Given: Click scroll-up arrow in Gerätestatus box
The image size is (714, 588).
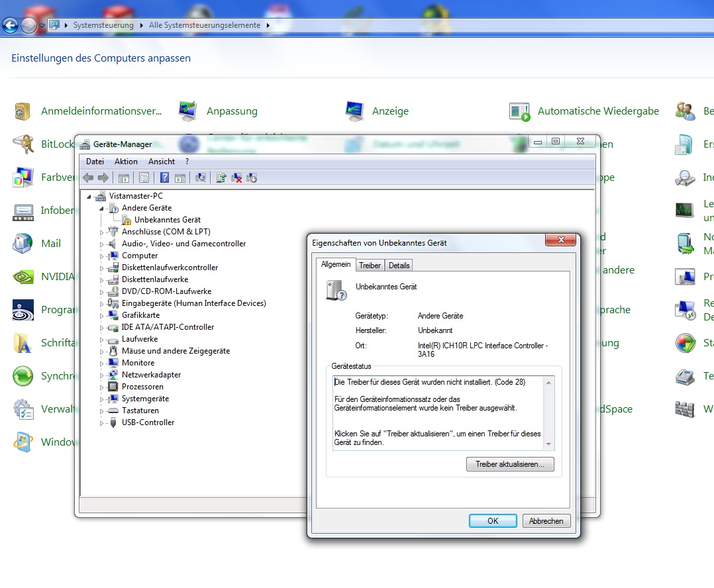Looking at the screenshot, I should (548, 383).
